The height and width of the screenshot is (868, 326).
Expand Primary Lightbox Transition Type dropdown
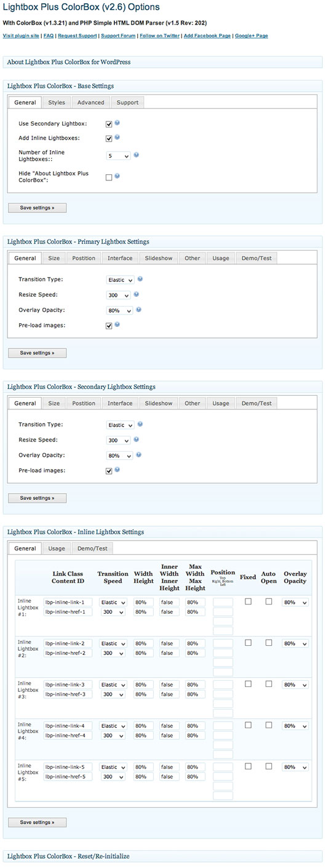point(120,279)
